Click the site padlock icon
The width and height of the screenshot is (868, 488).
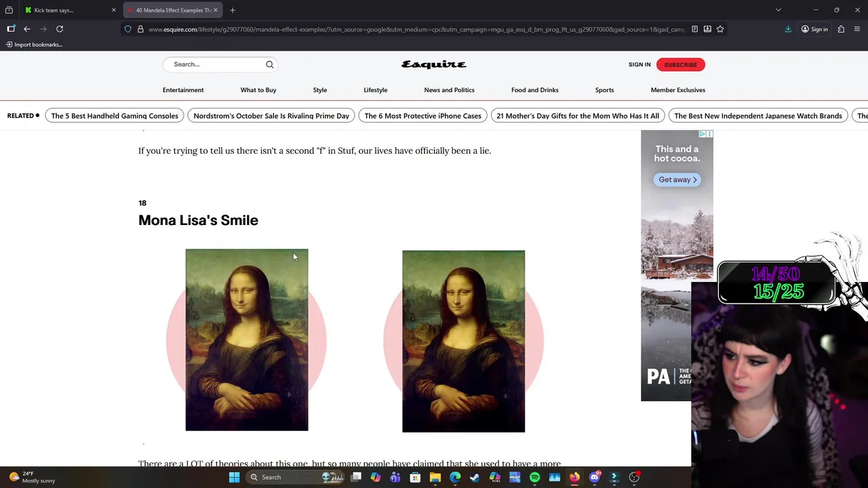click(140, 29)
